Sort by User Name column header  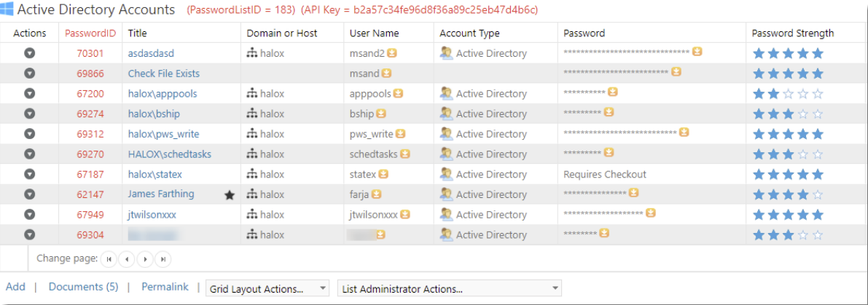[x=374, y=33]
